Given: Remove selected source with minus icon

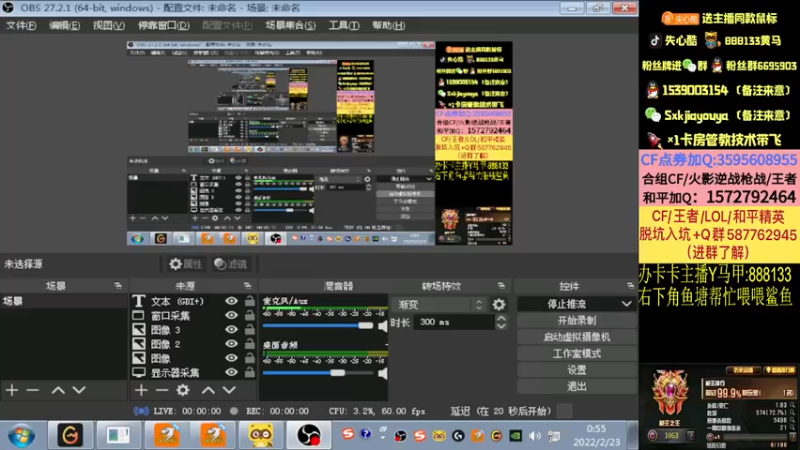Looking at the screenshot, I should pos(162,390).
